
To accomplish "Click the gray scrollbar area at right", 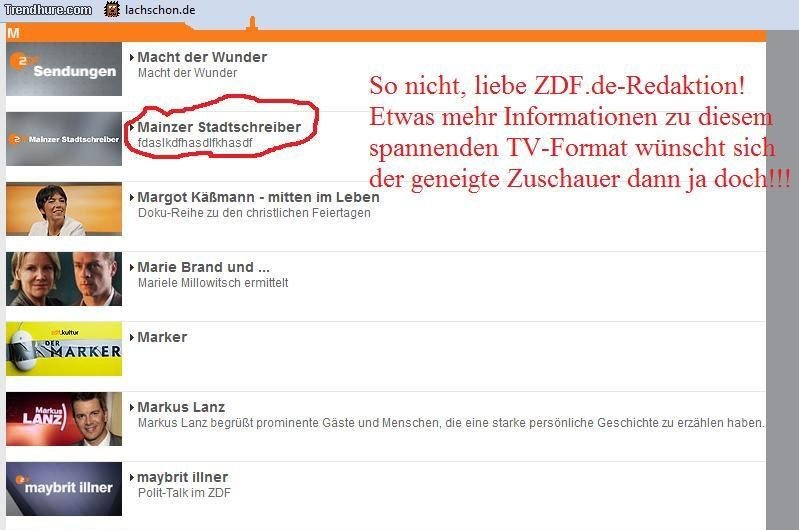I will coord(782,280).
